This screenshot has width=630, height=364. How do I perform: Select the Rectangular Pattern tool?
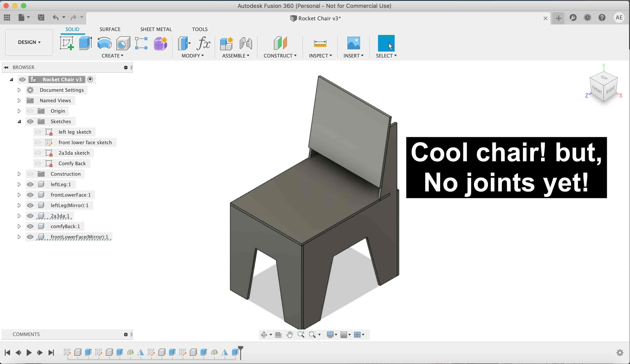[x=141, y=43]
